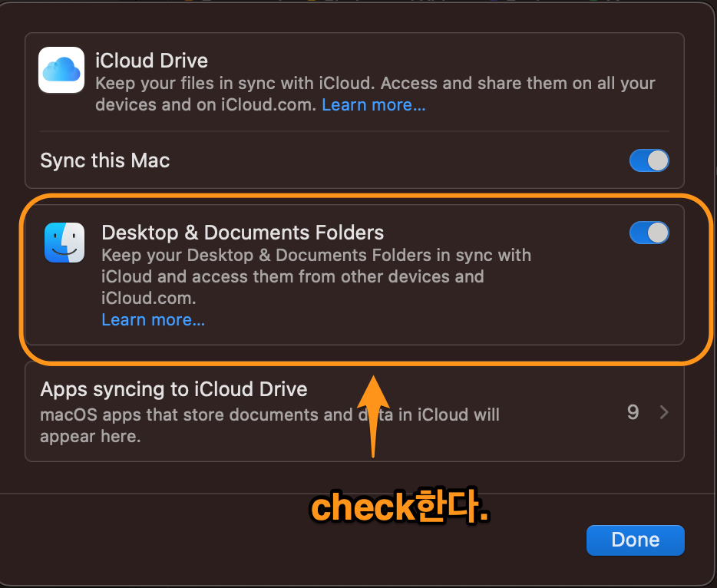
Task: Open the Learn more link under iCloud Drive
Action: pyautogui.click(x=373, y=104)
